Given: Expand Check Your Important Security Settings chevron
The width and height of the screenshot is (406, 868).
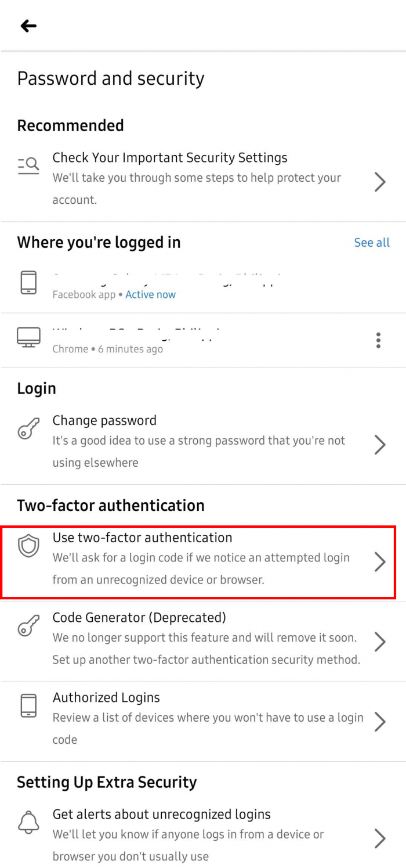Looking at the screenshot, I should click(x=380, y=182).
